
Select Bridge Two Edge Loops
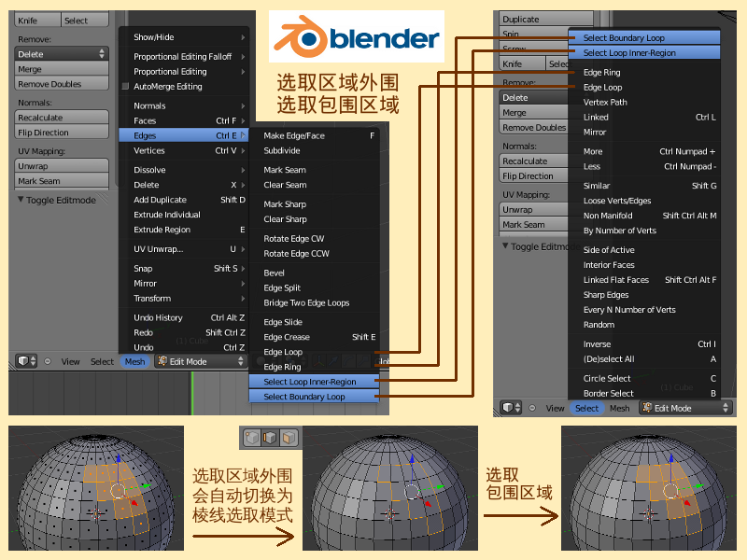[314, 302]
